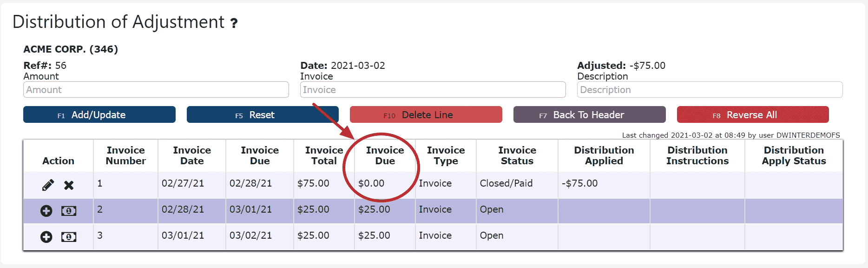This screenshot has height=268, width=868.
Task: Click the Invoice Number column header
Action: coord(126,155)
